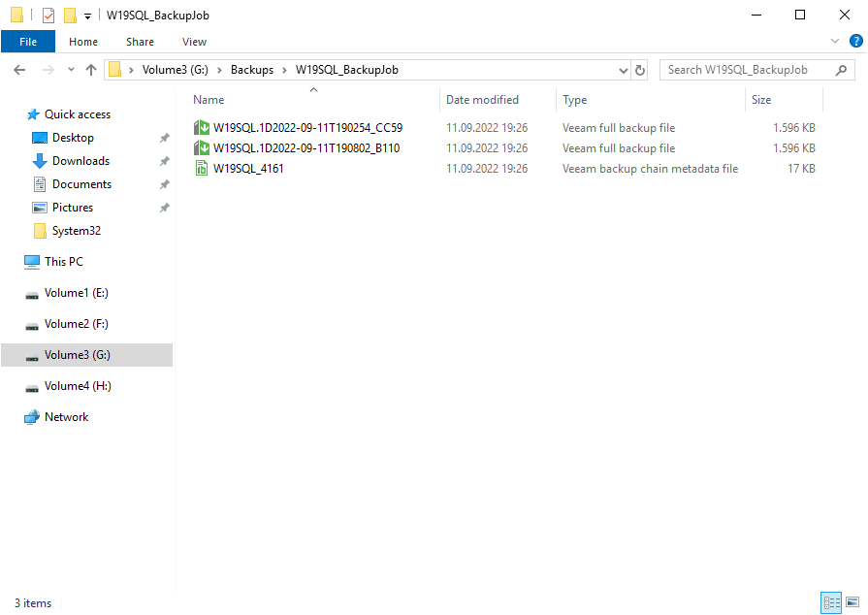The image size is (868, 615).
Task: Click the Desktop icon in sidebar
Action: click(x=40, y=138)
